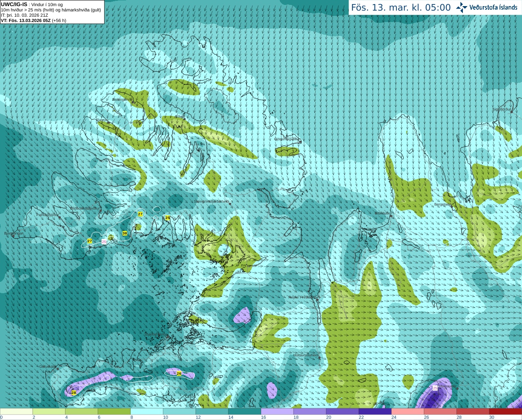Viewport: 522px width, 420px height.
Task: Click the Bjargtangar station marker
Action: (x=13, y=236)
